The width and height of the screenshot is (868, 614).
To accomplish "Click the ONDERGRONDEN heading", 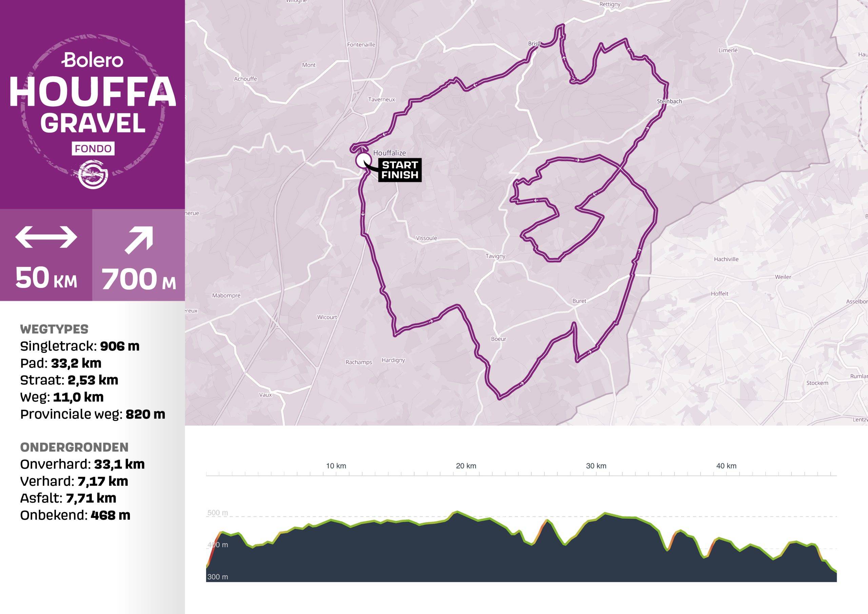I will (x=74, y=447).
